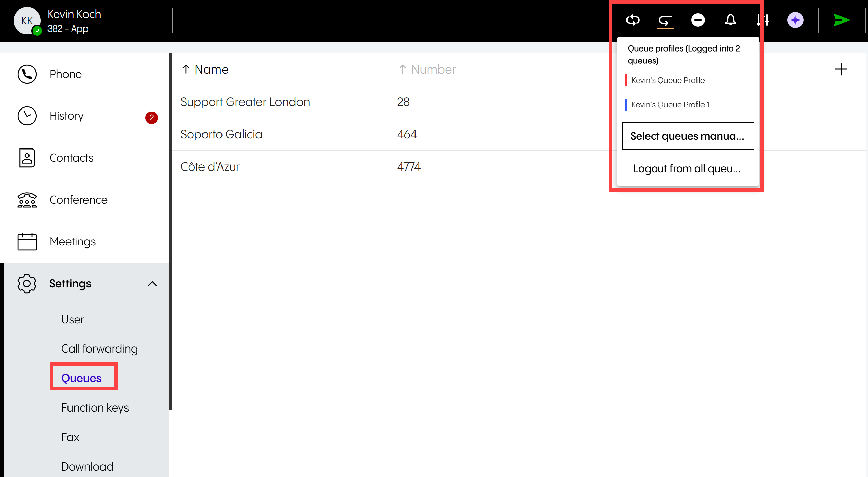
Task: Click the call-forwarding sync arrows icon
Action: click(x=633, y=20)
